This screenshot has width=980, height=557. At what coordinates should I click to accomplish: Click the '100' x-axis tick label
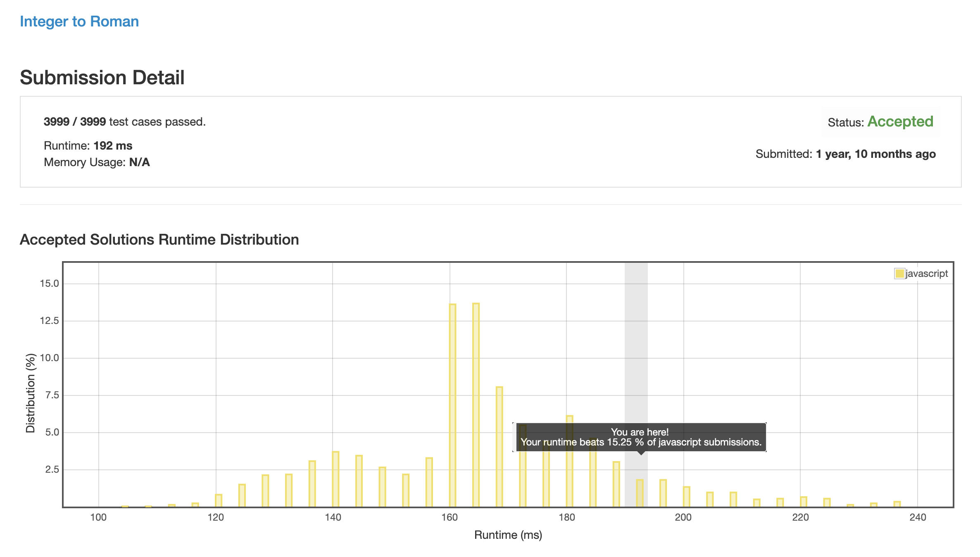click(98, 517)
